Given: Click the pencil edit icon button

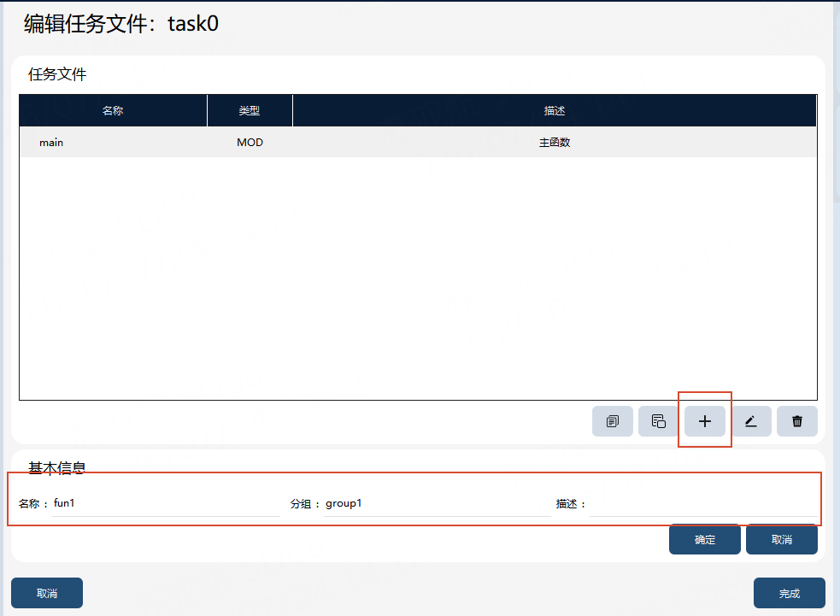Looking at the screenshot, I should click(751, 421).
